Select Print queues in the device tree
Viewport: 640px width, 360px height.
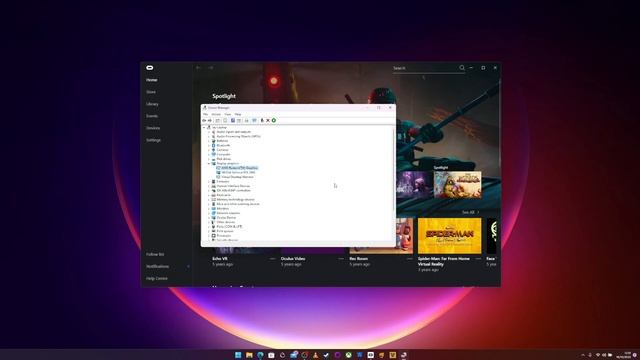coord(225,231)
